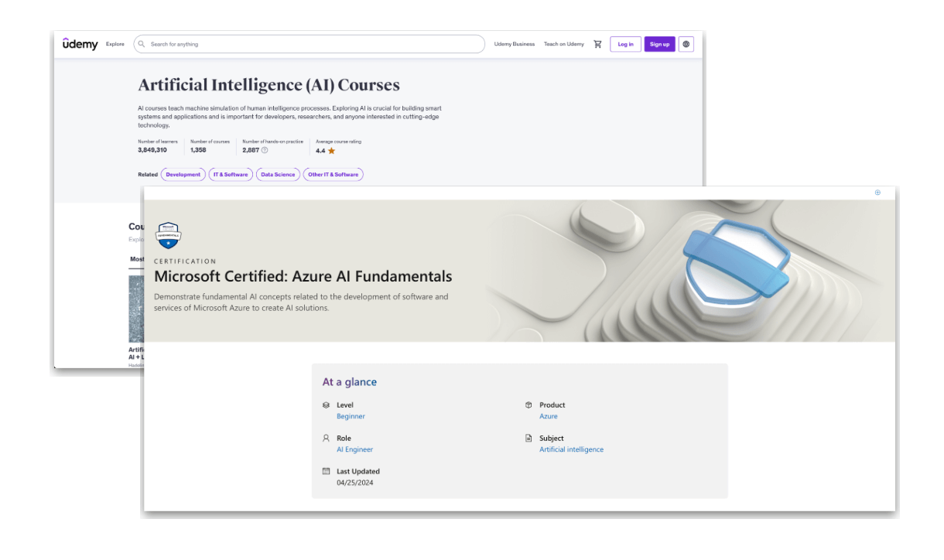
Task: Click the Last Updated calendar icon
Action: (x=326, y=471)
